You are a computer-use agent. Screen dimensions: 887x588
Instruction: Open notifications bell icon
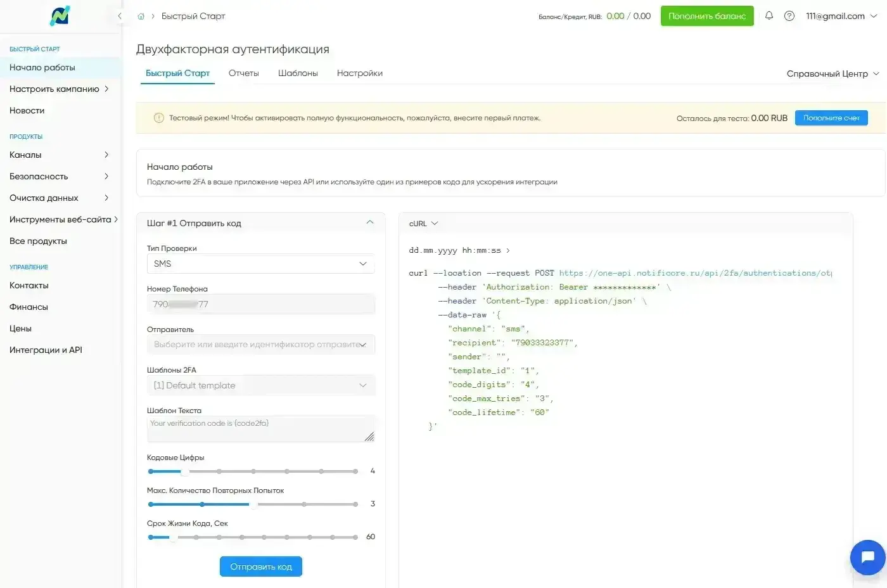pyautogui.click(x=769, y=16)
